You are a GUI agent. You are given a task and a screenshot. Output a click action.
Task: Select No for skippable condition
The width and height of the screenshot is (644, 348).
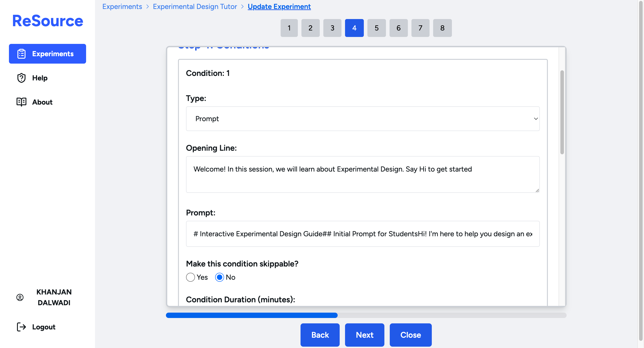coord(220,277)
